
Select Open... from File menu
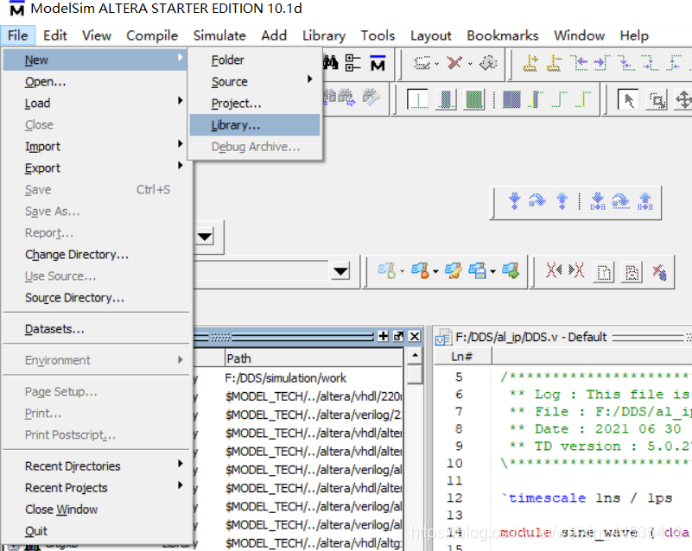click(95, 82)
